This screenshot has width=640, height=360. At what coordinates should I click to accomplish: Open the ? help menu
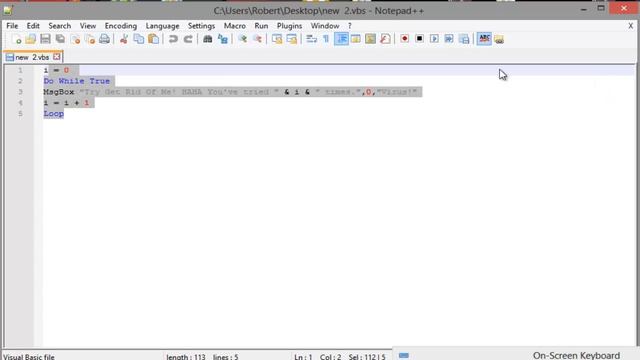click(350, 26)
